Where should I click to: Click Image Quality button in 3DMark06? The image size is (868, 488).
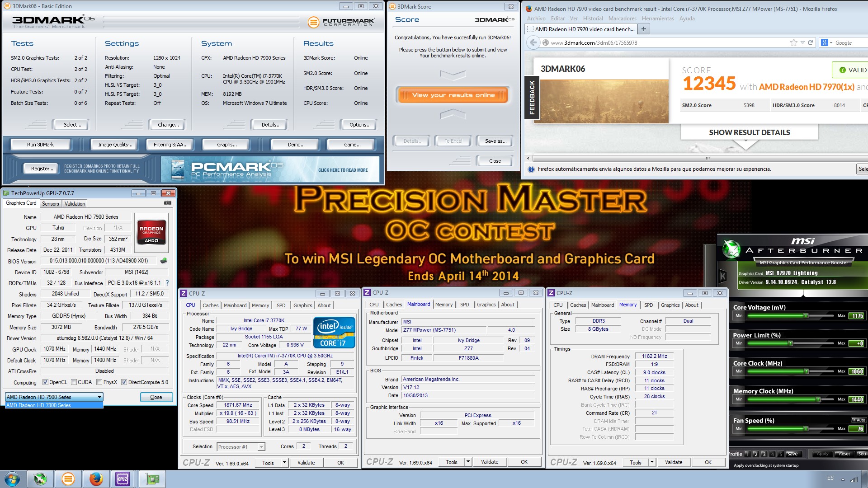tap(115, 145)
